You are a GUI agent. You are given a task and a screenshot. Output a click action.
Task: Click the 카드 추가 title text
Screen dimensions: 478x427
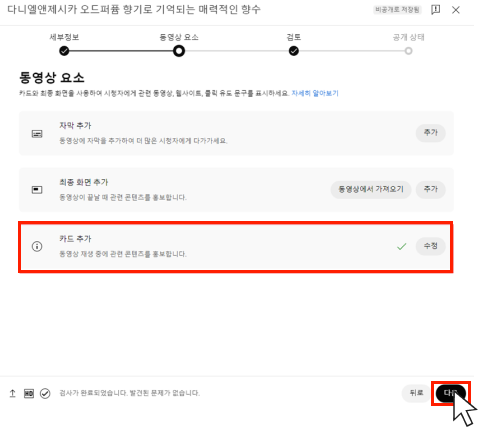75,239
